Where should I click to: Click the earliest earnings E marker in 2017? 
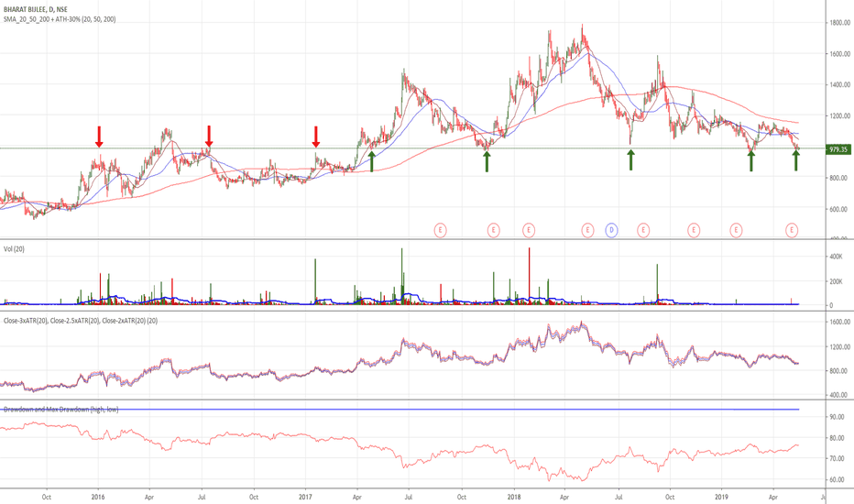pos(440,231)
